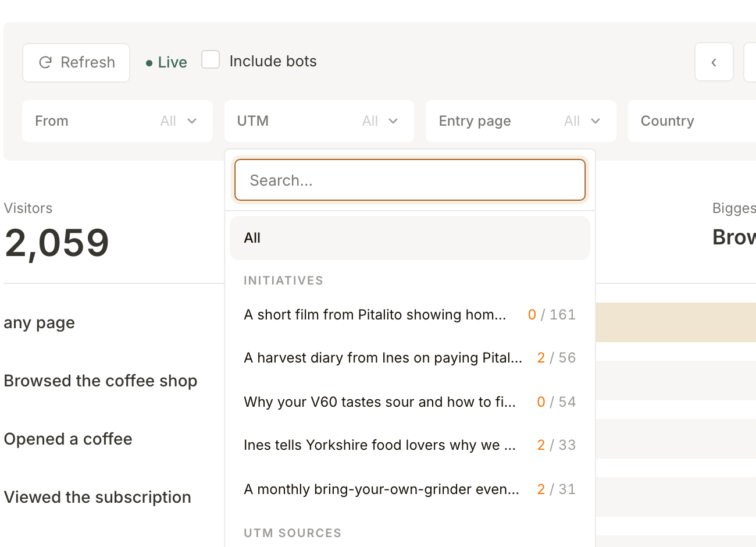Choose the short film from Pitalito initiative
The height and width of the screenshot is (547, 756).
tap(410, 315)
